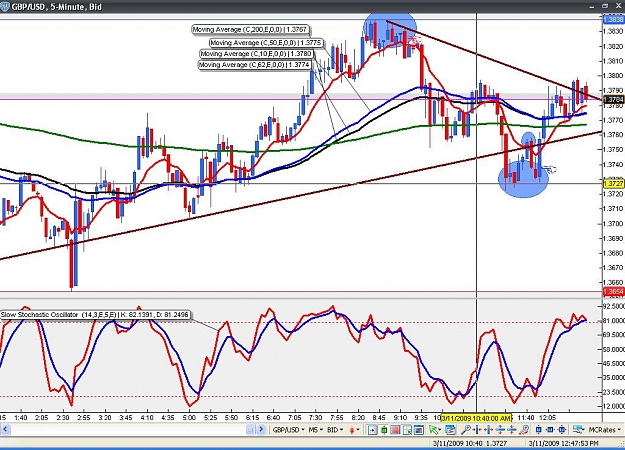Screen dimensions: 625x450
Task: Click the chart properties list icon
Action: (450, 430)
